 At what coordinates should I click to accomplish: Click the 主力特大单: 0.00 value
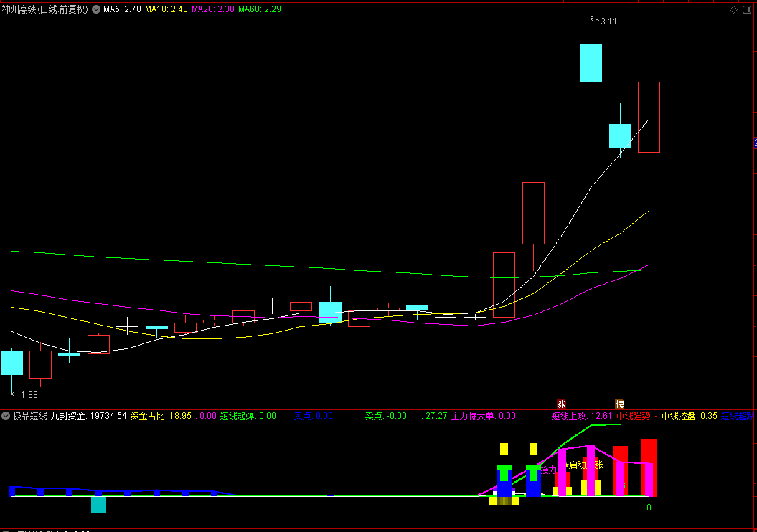[484, 416]
